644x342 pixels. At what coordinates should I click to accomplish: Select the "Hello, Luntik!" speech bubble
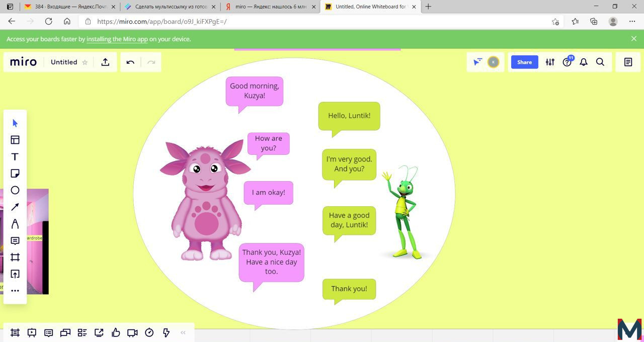(349, 116)
